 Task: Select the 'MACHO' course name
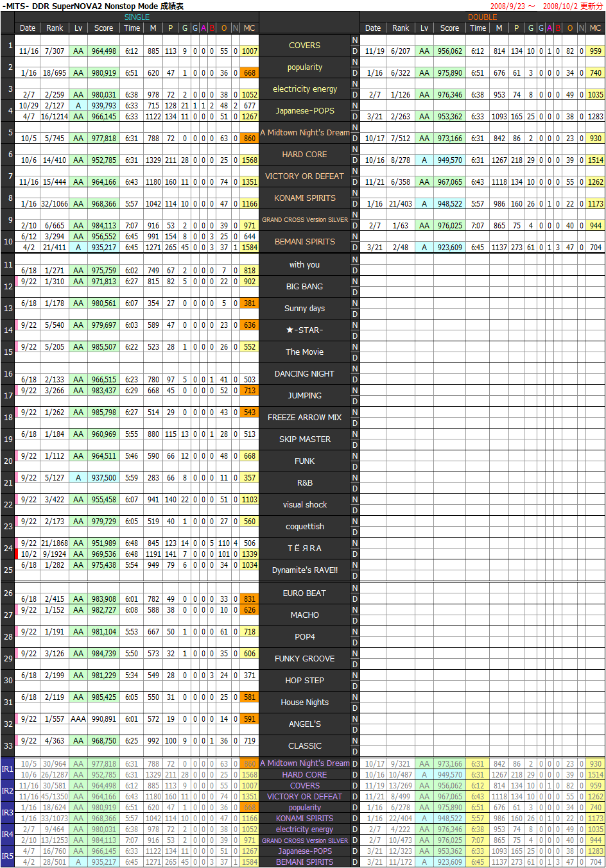(x=304, y=615)
